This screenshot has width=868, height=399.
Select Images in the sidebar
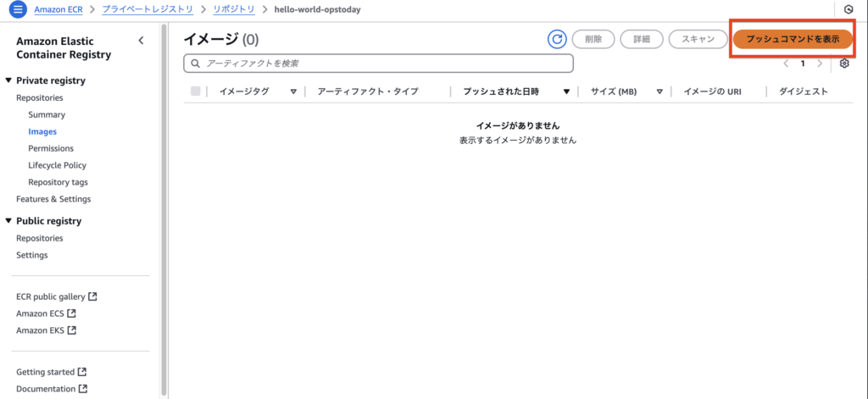[42, 131]
